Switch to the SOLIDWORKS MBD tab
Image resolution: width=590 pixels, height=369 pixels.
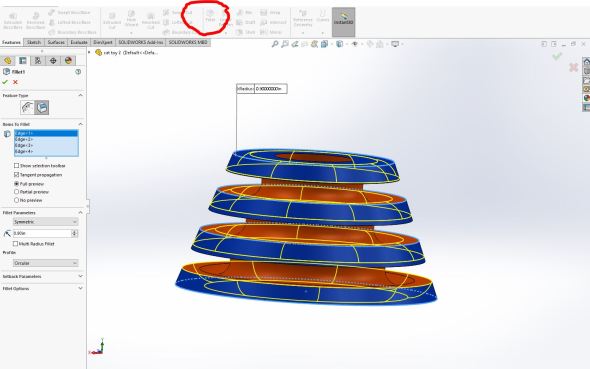pyautogui.click(x=188, y=43)
